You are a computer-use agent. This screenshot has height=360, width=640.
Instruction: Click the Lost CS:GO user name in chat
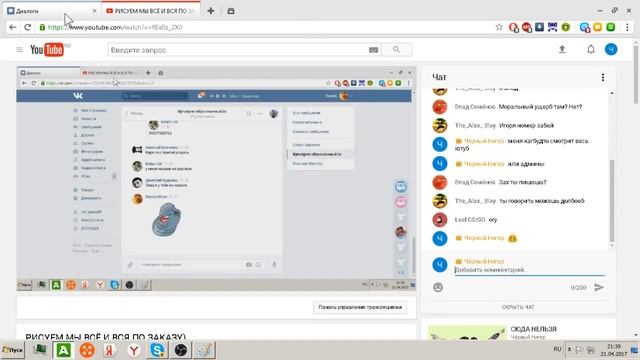(470, 220)
